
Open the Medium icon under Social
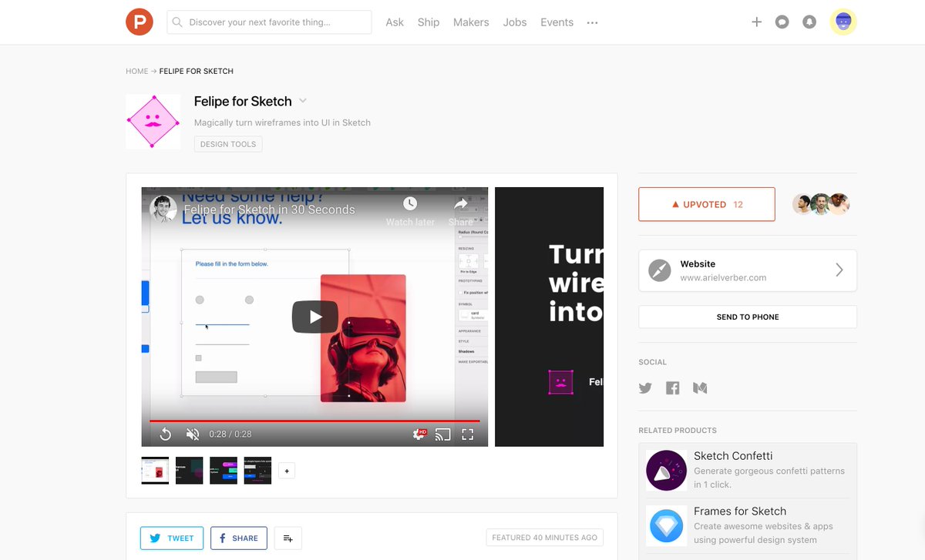(700, 388)
